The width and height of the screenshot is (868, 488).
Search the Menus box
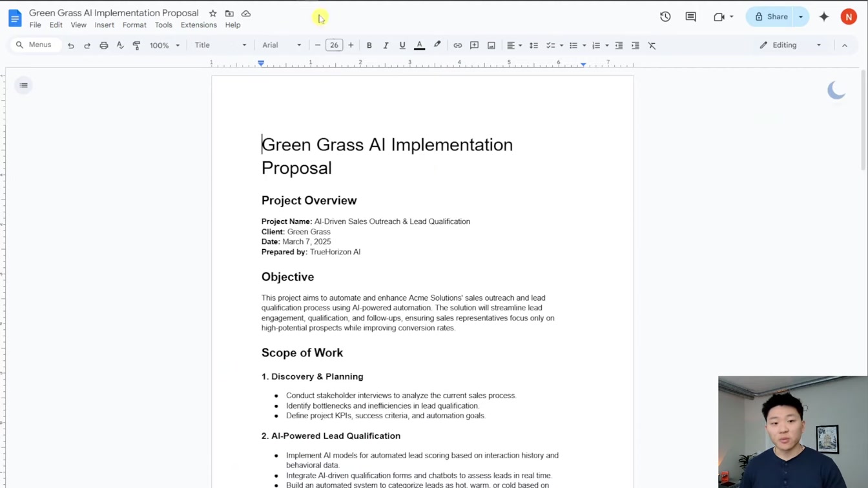coord(35,45)
